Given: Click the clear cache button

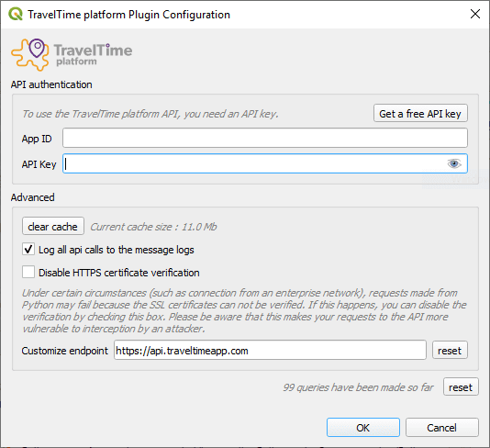Looking at the screenshot, I should (53, 226).
